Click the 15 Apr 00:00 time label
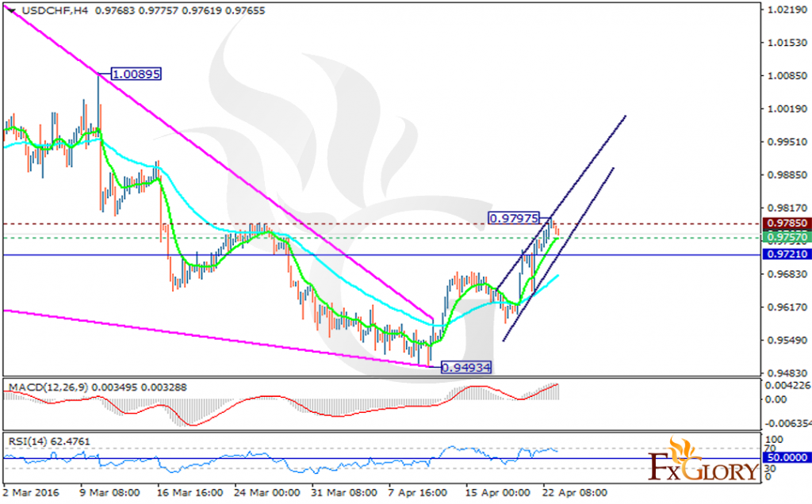812x504 pixels. 498,492
